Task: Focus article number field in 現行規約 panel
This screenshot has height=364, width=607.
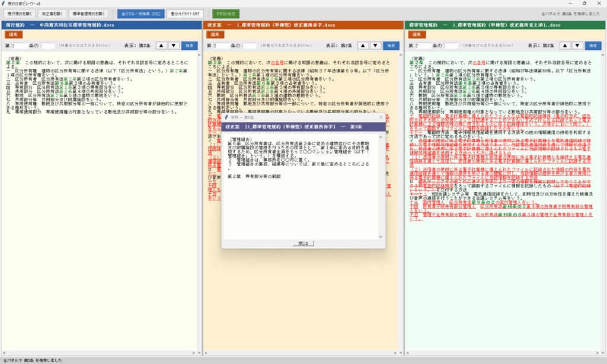Action: [x=20, y=46]
